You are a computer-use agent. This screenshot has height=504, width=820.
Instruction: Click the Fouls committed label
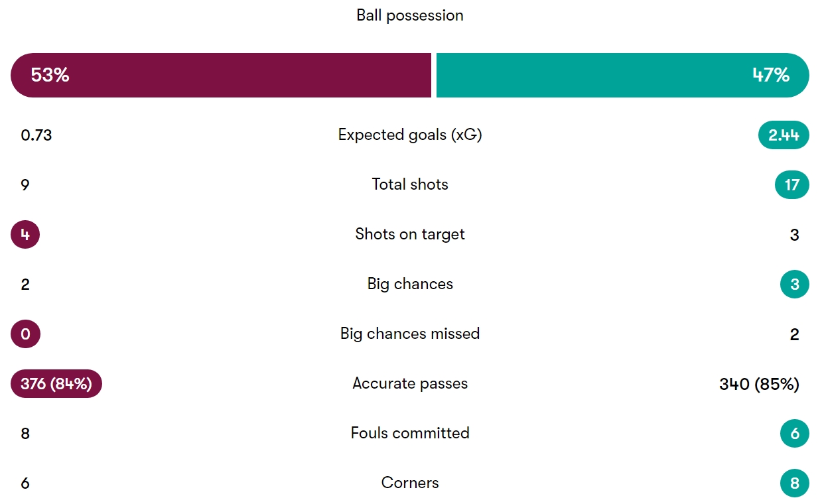[410, 433]
